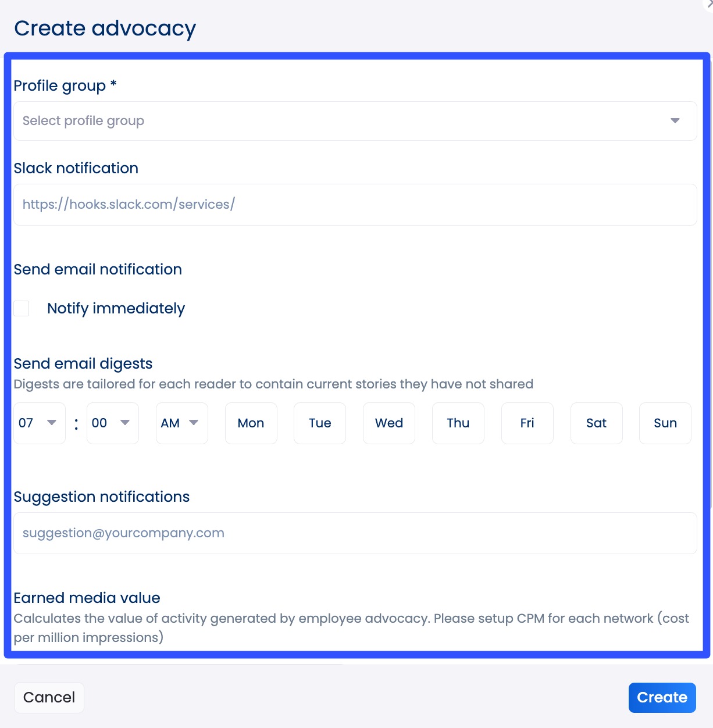
Task: Select Thu for email digests
Action: click(458, 423)
